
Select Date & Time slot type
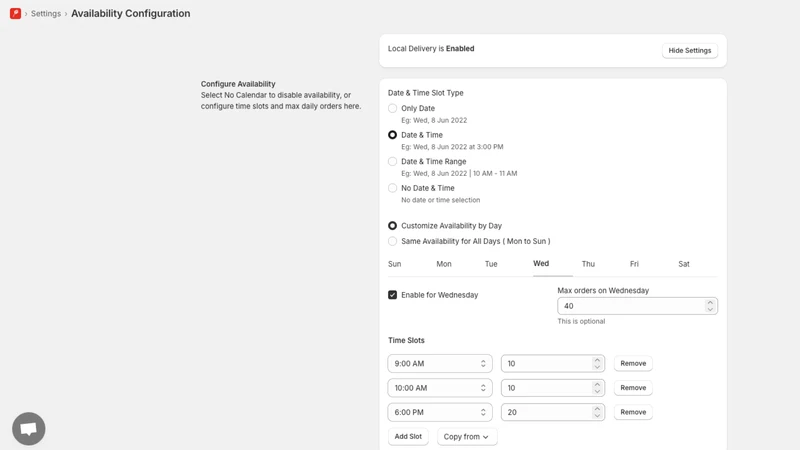click(392, 135)
